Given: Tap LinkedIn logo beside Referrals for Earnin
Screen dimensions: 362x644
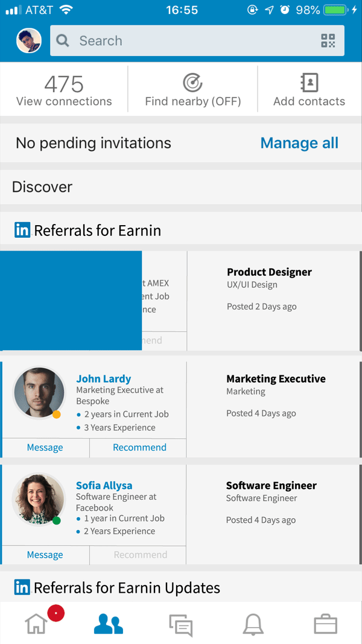Looking at the screenshot, I should (x=22, y=230).
